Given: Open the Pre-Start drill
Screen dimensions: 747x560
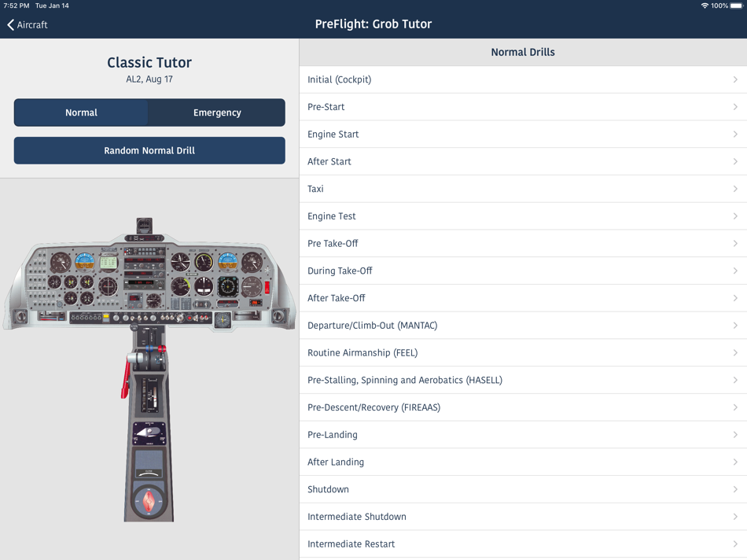Looking at the screenshot, I should [x=523, y=107].
